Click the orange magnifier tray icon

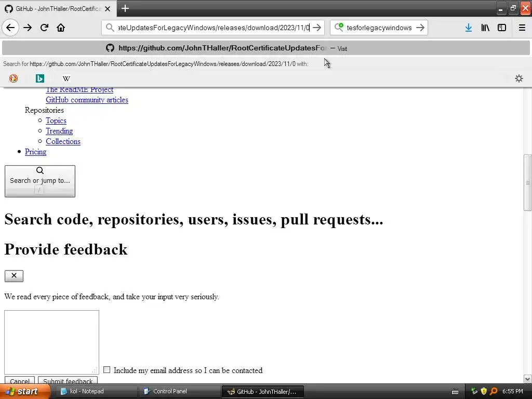click(x=494, y=391)
